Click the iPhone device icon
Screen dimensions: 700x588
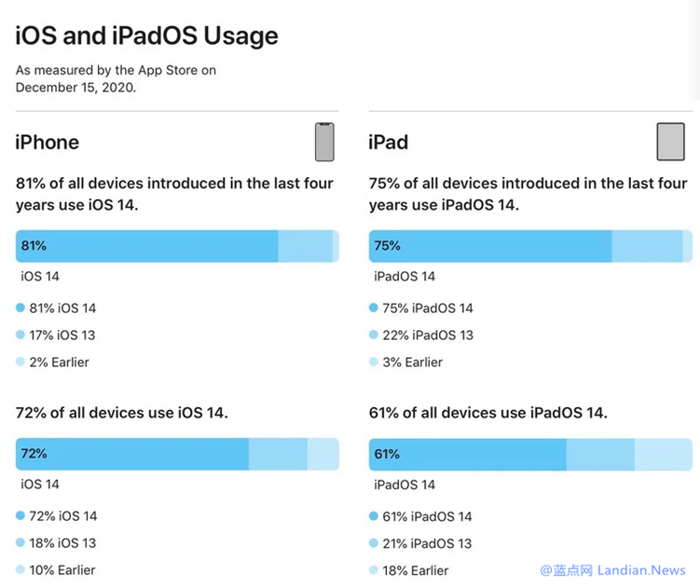coord(323,142)
